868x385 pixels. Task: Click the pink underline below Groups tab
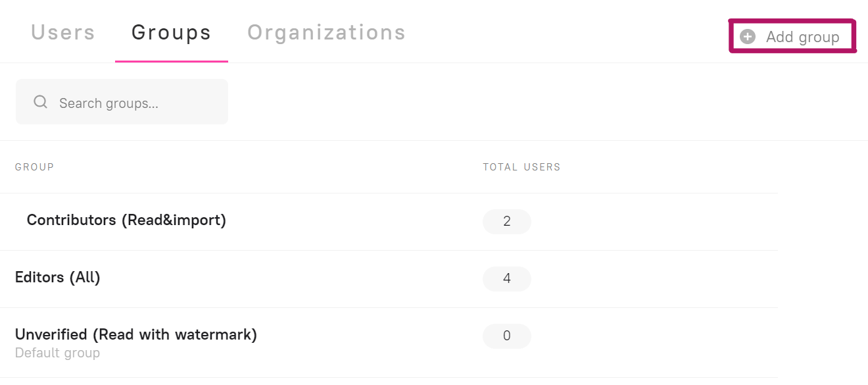point(172,61)
